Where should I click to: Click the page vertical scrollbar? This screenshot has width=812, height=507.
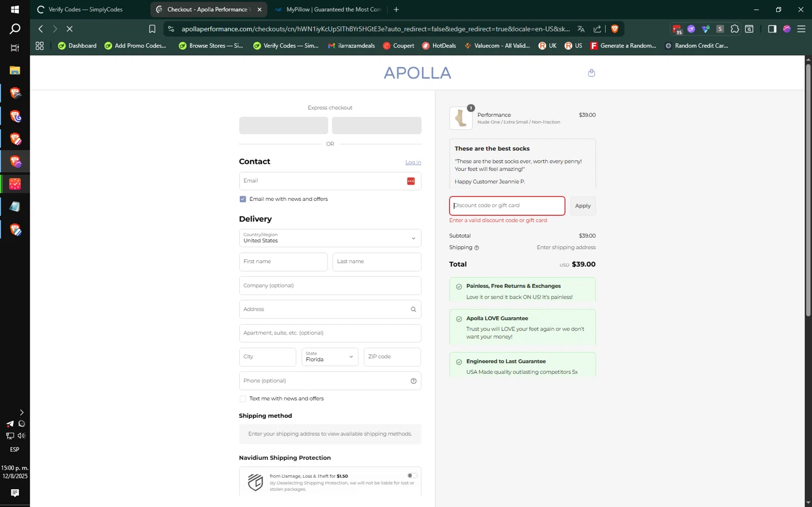[808, 189]
